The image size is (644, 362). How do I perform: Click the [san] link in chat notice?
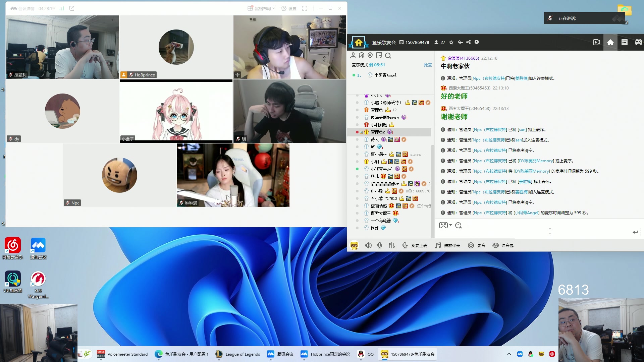point(522,130)
